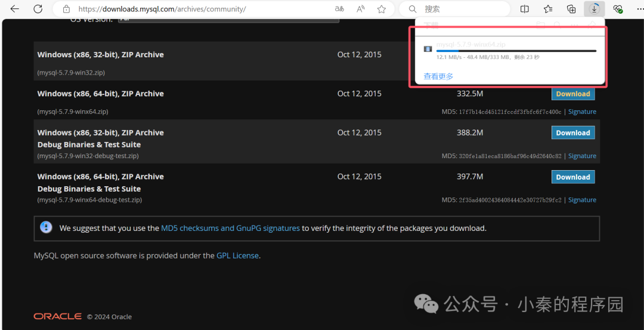Image resolution: width=644 pixels, height=330 pixels.
Task: Click the 397.7M file size
Action: 470,177
